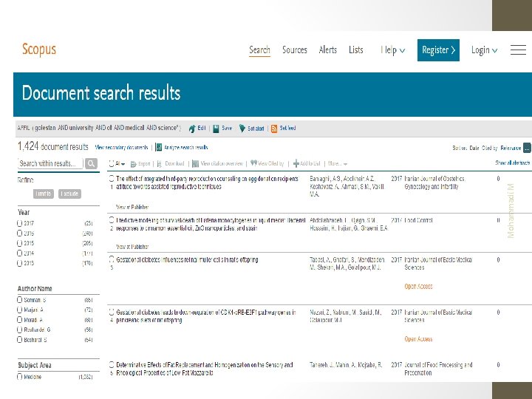Click the View Cited by quote icon
The height and width of the screenshot is (399, 532).
pos(253,163)
